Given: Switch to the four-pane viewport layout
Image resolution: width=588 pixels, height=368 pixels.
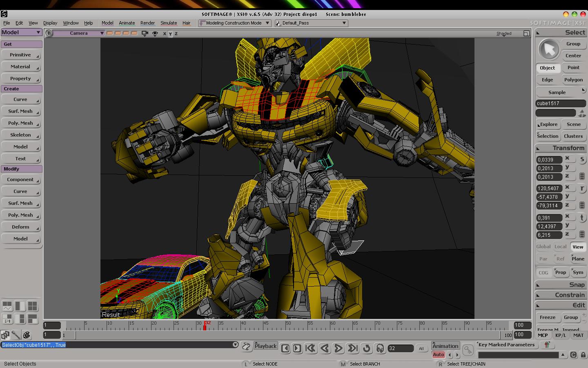Looking at the screenshot, I should (32, 306).
